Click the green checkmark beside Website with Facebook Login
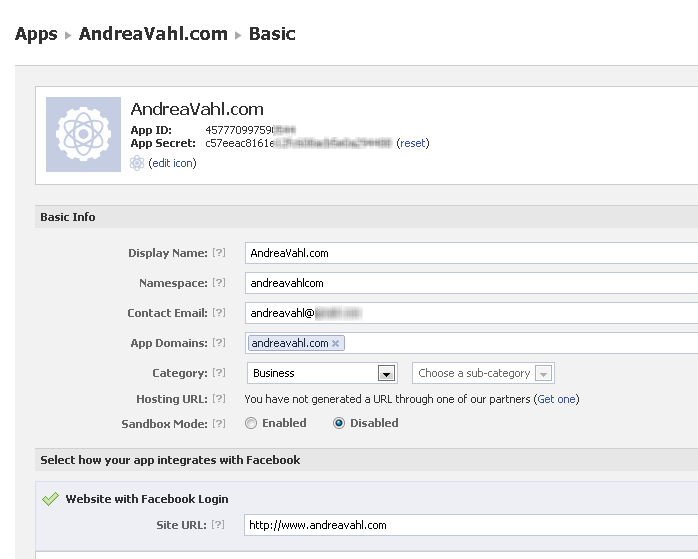The image size is (698, 559). [50, 499]
